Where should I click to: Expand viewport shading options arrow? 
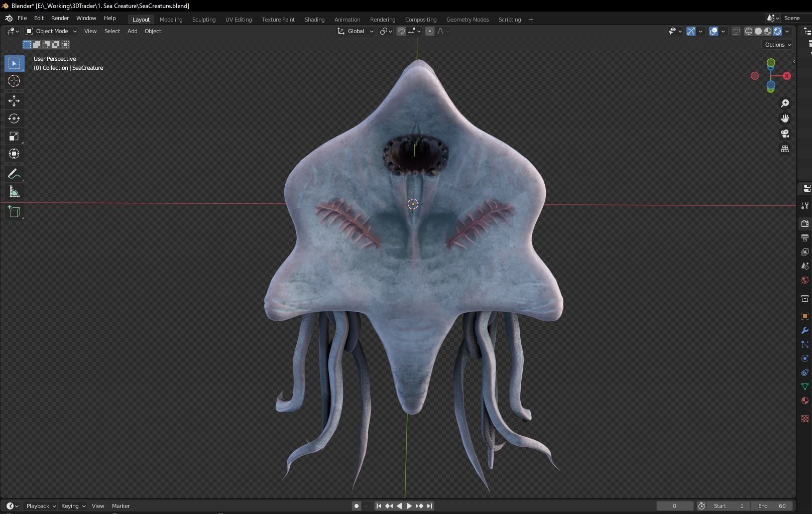pos(787,31)
